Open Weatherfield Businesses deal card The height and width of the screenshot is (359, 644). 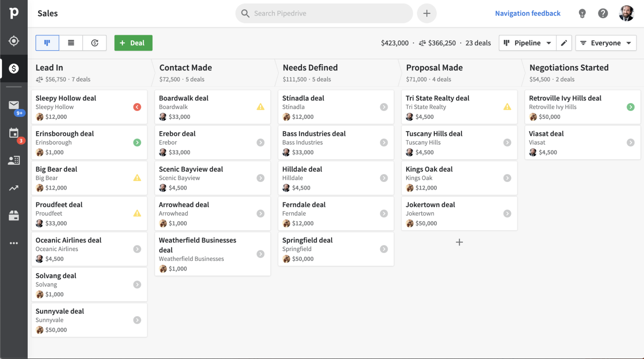point(213,254)
